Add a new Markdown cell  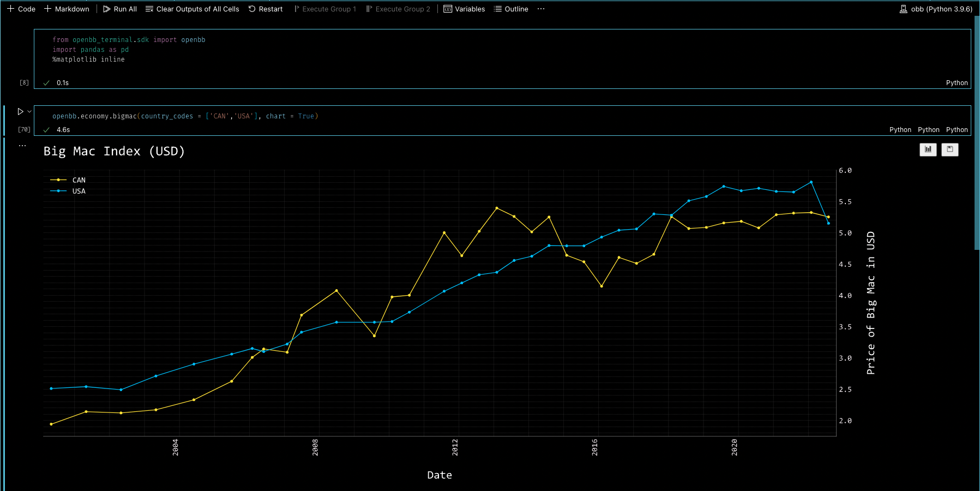[67, 9]
